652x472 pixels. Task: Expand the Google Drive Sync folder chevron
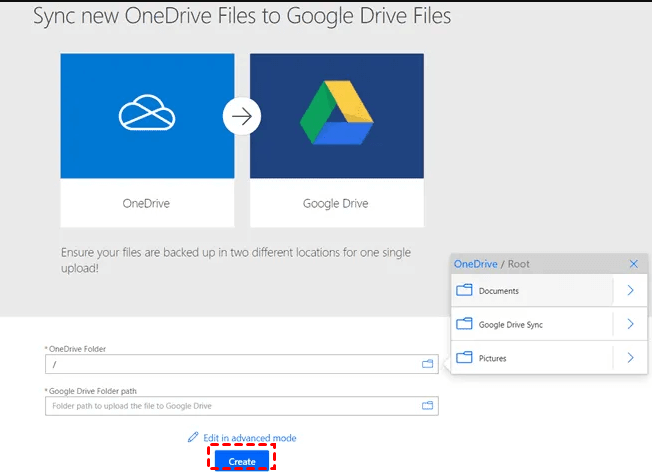coord(630,324)
